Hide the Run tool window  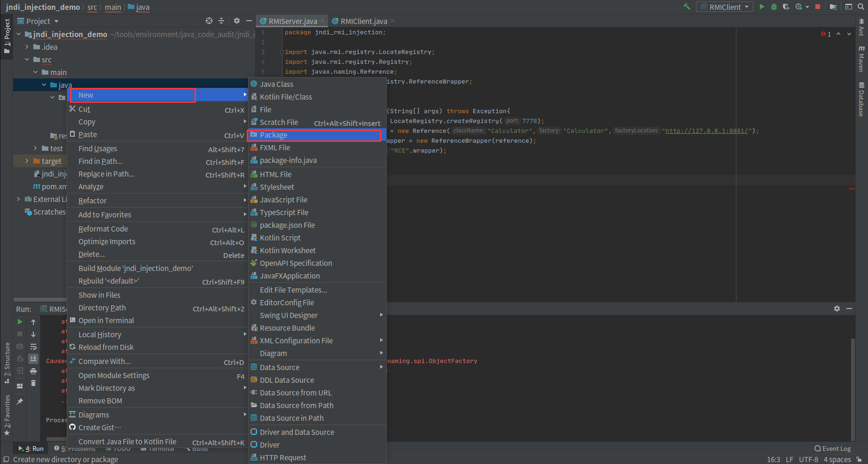click(x=849, y=309)
